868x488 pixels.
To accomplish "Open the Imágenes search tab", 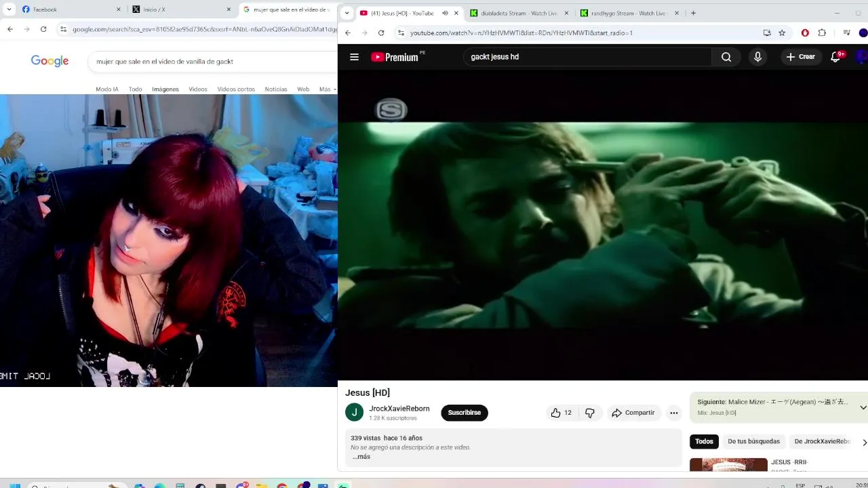I will click(165, 89).
